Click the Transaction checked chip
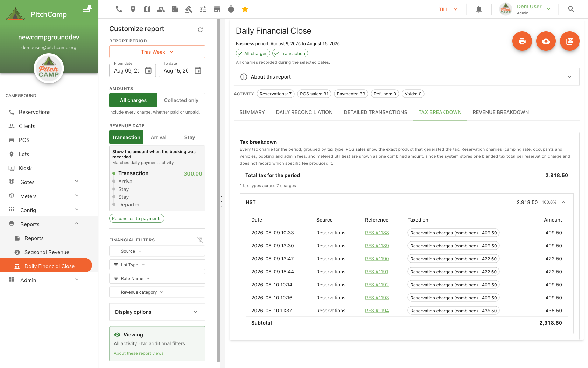The height and width of the screenshot is (368, 588). (290, 53)
